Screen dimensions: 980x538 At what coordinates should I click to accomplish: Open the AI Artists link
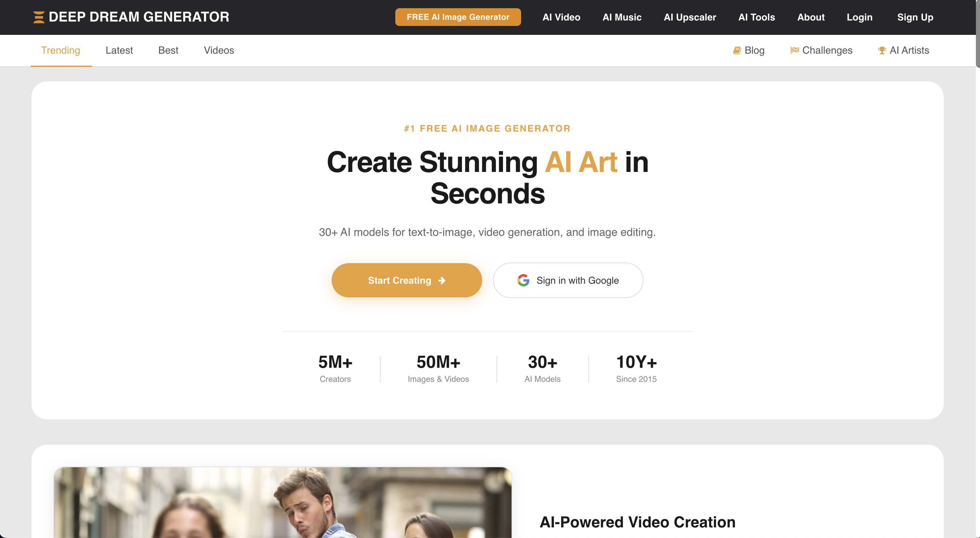click(x=903, y=50)
